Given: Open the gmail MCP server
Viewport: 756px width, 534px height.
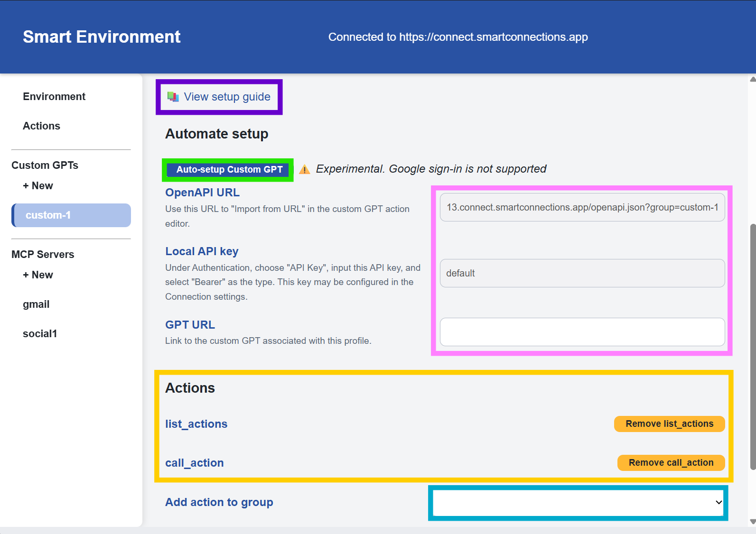Looking at the screenshot, I should pyautogui.click(x=36, y=304).
